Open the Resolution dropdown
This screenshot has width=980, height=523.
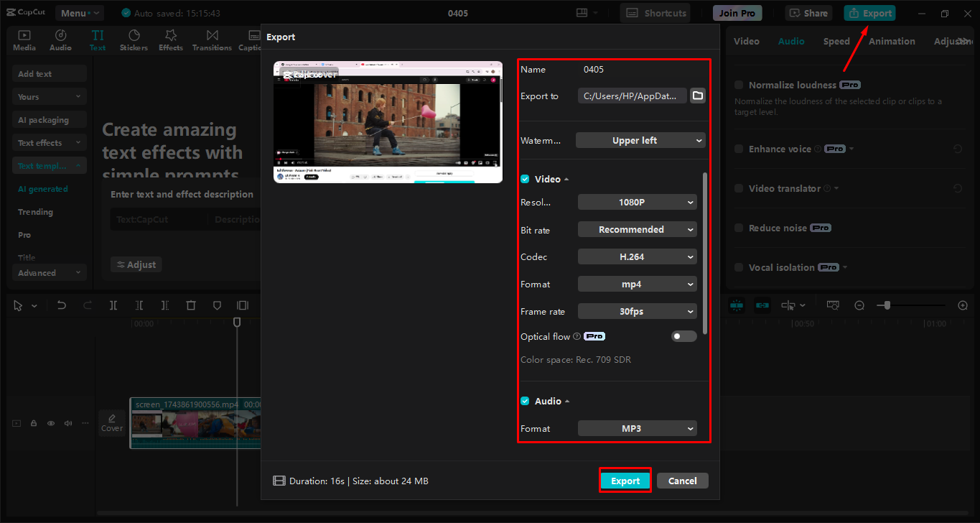click(x=637, y=202)
